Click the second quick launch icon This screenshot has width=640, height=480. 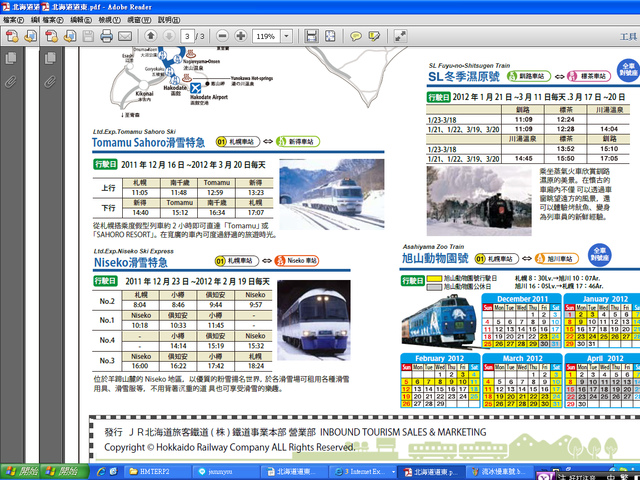coord(113,471)
